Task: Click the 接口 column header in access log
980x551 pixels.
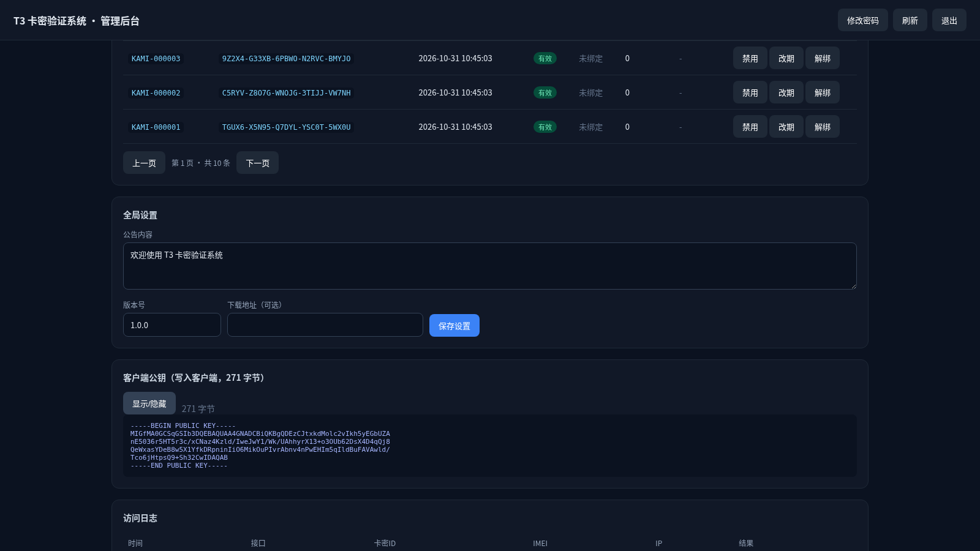Action: coord(258,543)
